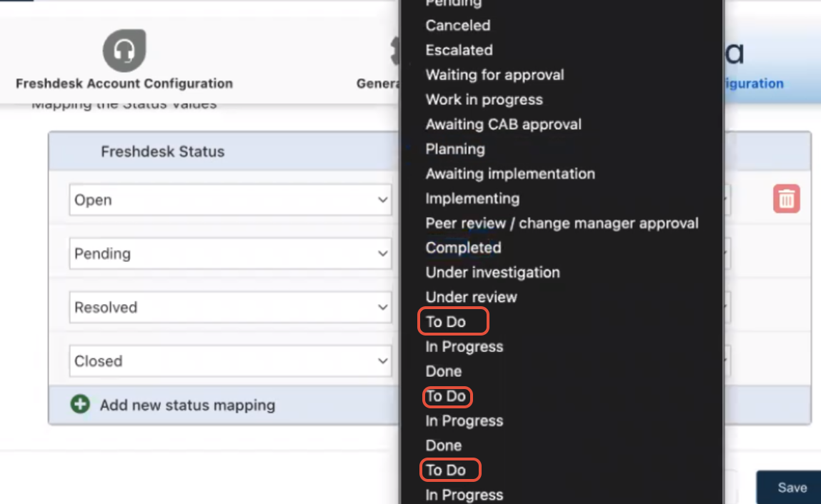This screenshot has width=821, height=504.
Task: Select Completed status option
Action: pos(464,248)
